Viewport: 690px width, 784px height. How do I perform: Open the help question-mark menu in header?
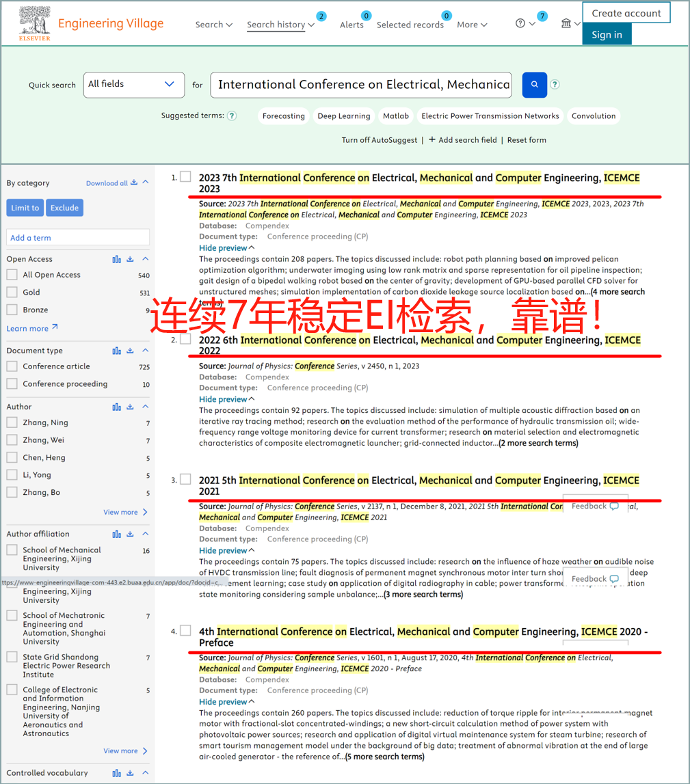pyautogui.click(x=525, y=23)
